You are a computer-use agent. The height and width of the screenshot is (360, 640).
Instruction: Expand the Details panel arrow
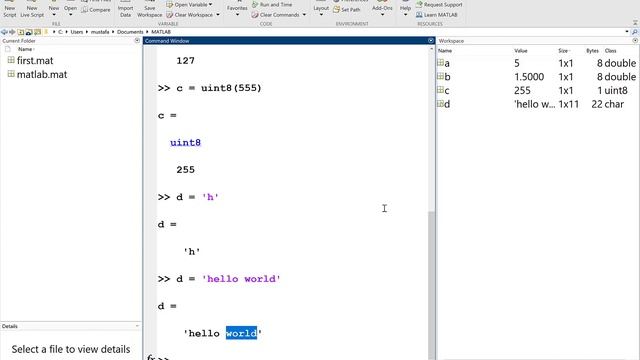coord(137,326)
